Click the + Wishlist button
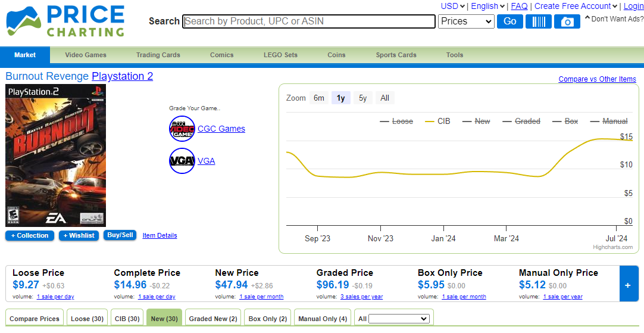Image resolution: width=644 pixels, height=333 pixels. tap(79, 235)
